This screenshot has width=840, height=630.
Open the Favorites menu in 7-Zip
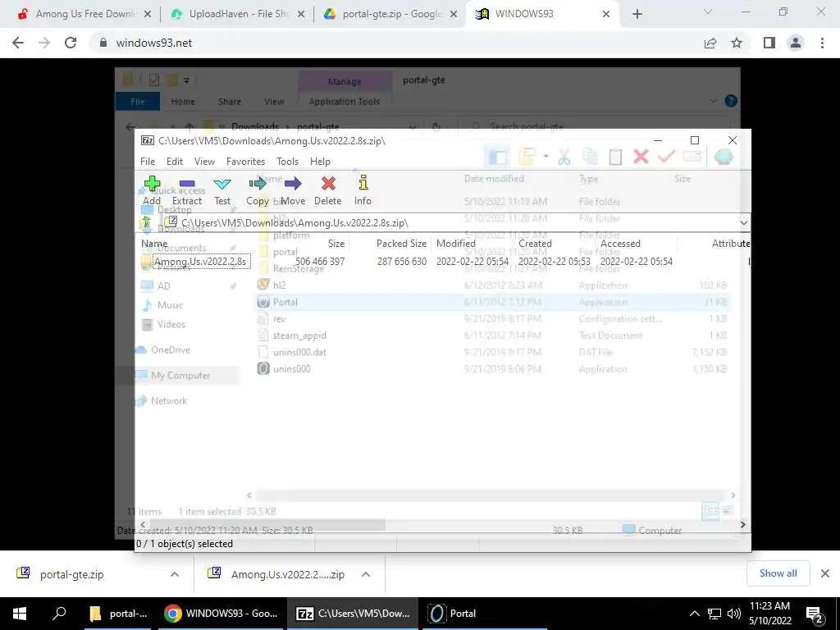point(245,162)
